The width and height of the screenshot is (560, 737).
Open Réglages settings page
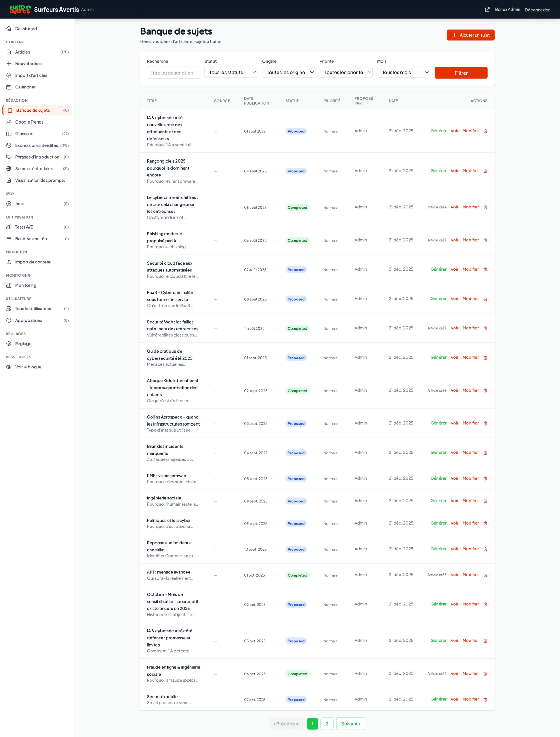click(24, 344)
